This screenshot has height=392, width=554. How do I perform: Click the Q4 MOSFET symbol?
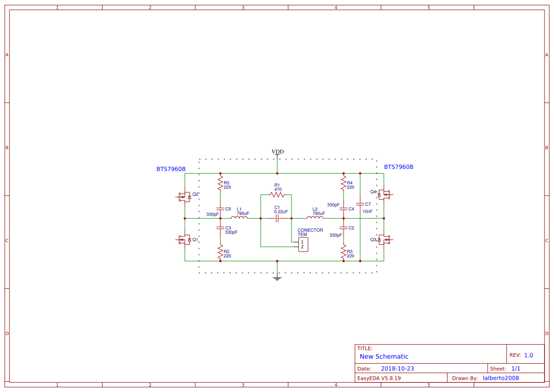pyautogui.click(x=384, y=194)
